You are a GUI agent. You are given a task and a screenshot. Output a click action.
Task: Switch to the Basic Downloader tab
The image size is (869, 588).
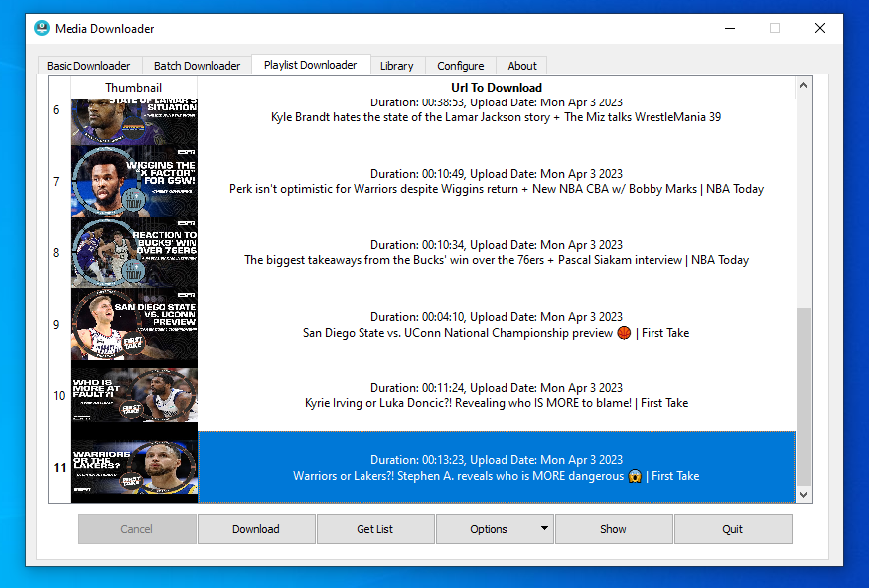[88, 66]
